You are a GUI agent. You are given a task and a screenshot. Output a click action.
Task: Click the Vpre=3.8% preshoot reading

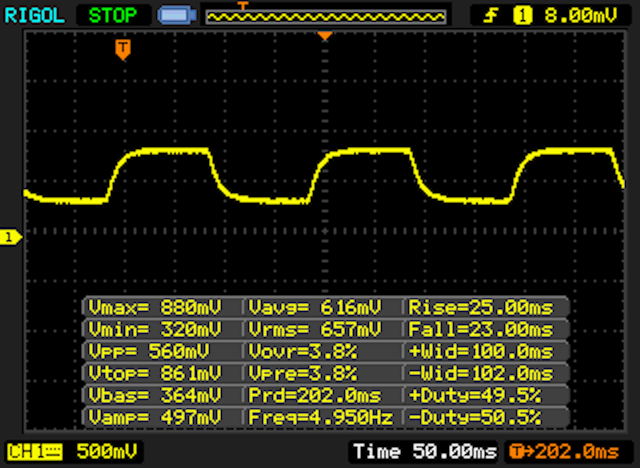302,373
